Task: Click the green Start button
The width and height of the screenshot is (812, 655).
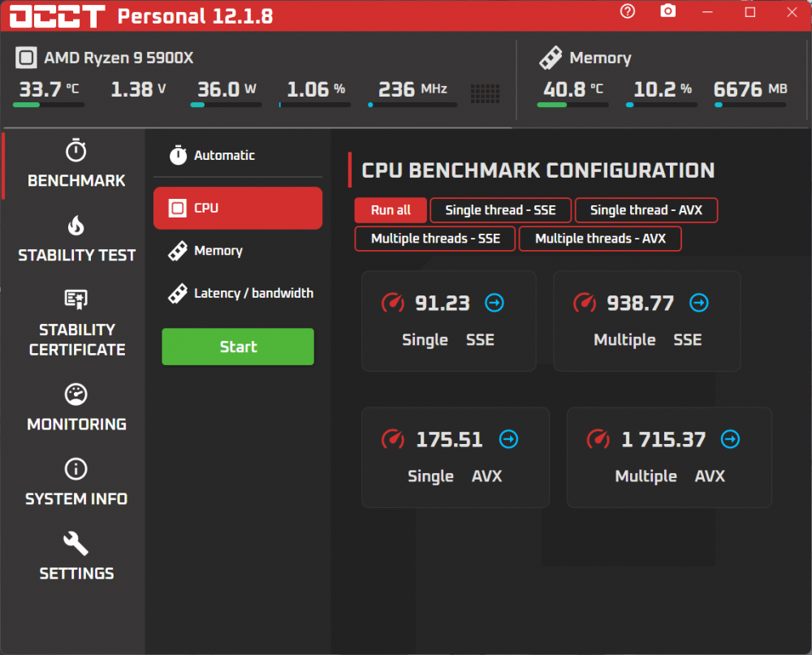Action: pyautogui.click(x=238, y=347)
